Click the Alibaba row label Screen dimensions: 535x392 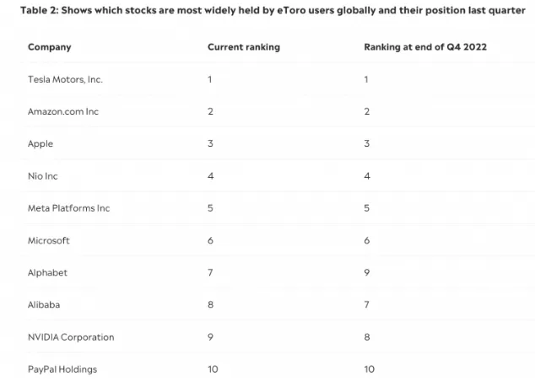click(x=44, y=304)
